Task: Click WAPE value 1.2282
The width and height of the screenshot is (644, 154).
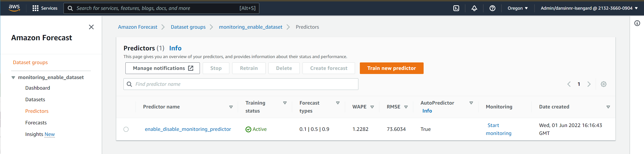Action: pyautogui.click(x=360, y=129)
